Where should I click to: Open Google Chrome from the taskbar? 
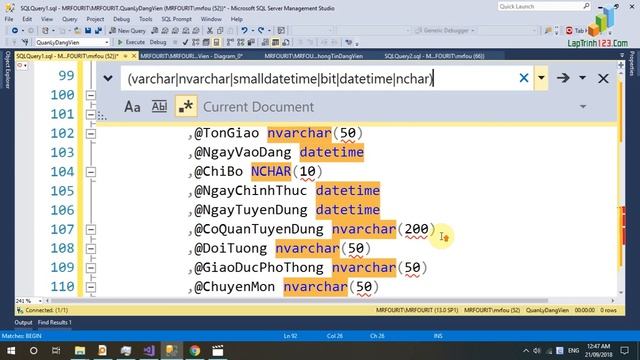[195, 351]
